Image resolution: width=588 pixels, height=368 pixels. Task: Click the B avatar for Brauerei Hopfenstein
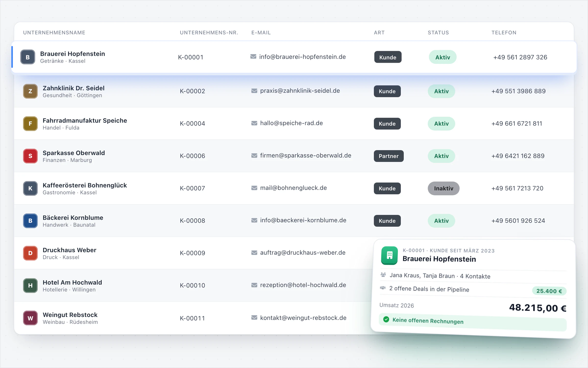tap(28, 57)
